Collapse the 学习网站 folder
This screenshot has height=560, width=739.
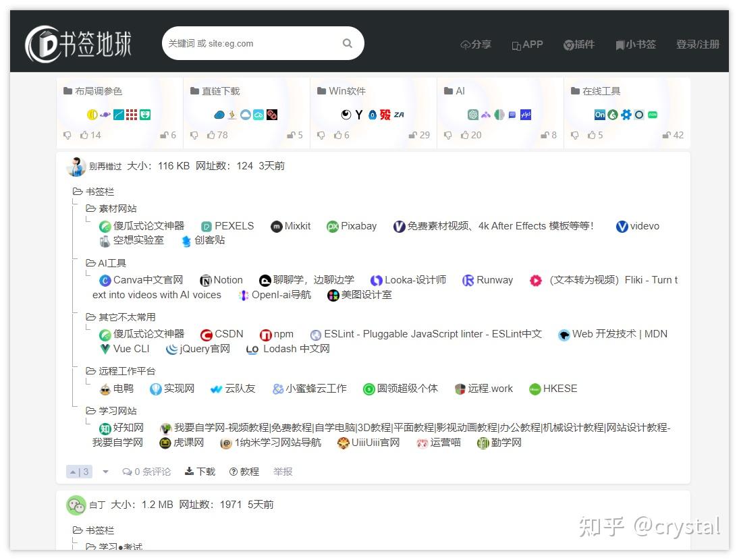click(x=91, y=411)
